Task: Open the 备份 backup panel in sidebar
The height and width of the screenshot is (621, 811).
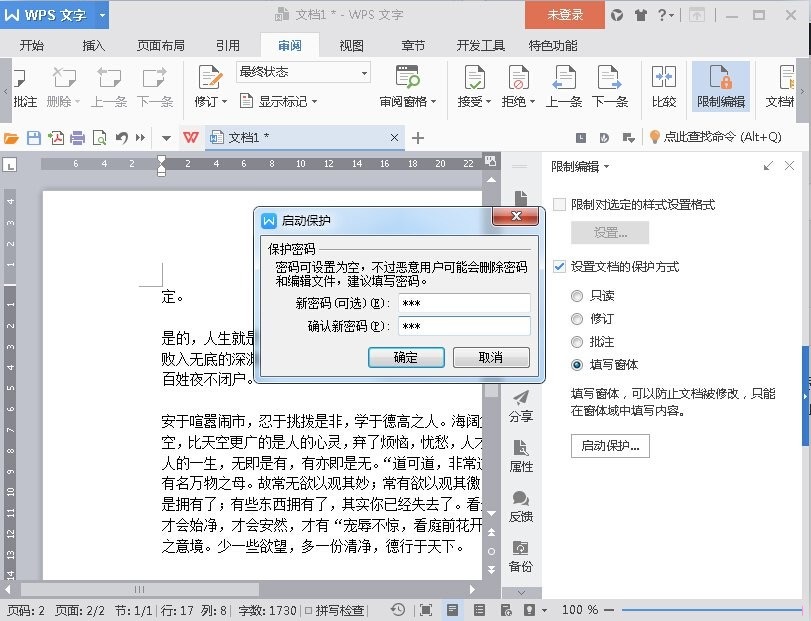Action: (521, 549)
